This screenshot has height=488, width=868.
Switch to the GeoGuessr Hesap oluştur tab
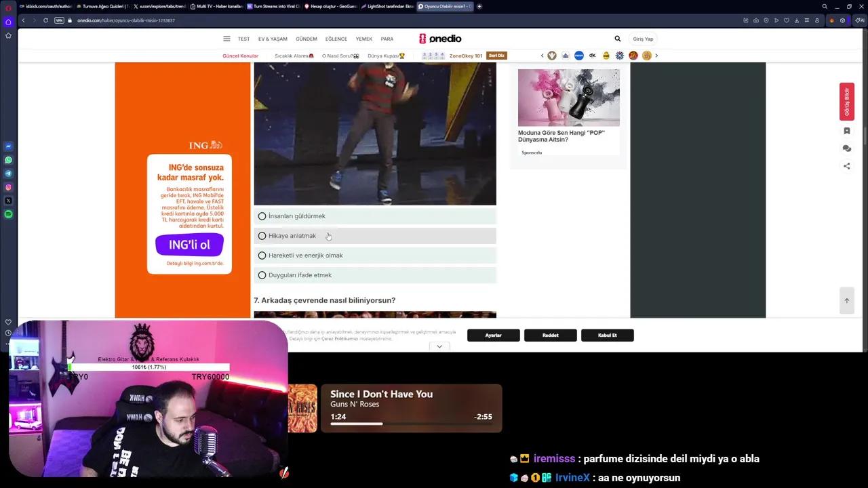coord(330,6)
